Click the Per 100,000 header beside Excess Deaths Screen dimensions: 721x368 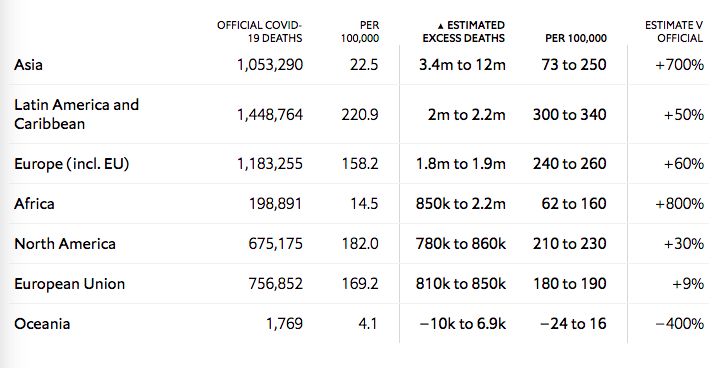(x=576, y=38)
